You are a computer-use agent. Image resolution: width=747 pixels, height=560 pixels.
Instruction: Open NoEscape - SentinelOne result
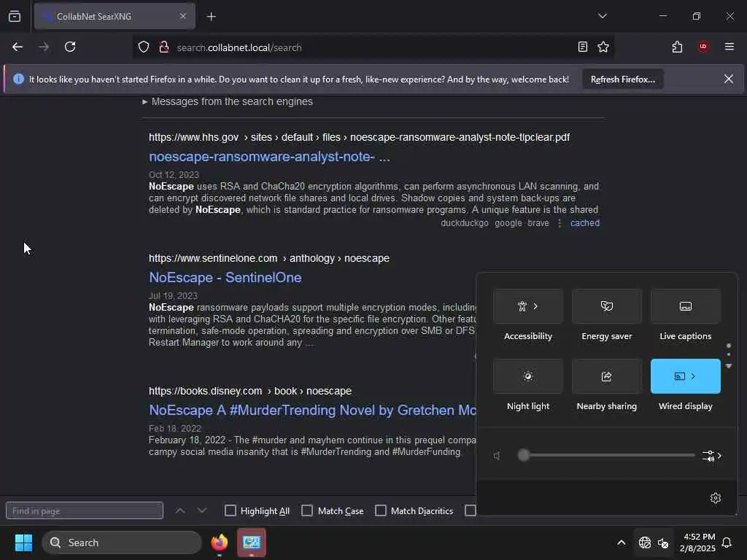[x=225, y=278]
